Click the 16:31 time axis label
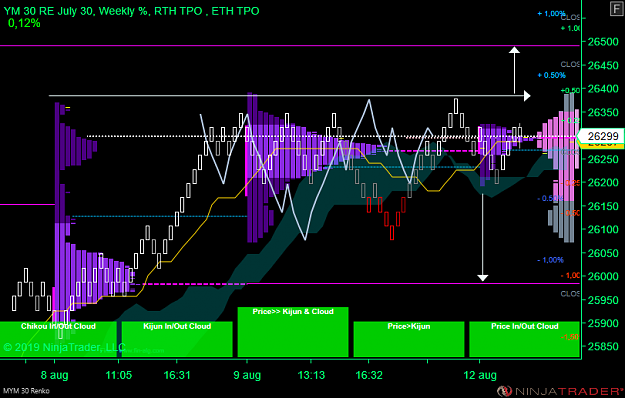Image resolution: width=625 pixels, height=398 pixels. 177,375
